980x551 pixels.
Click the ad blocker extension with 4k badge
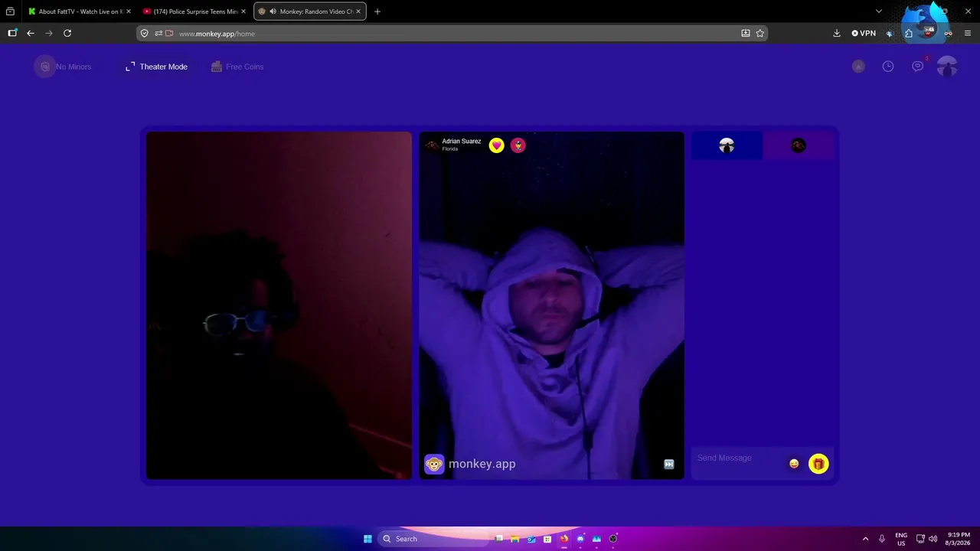tap(929, 33)
